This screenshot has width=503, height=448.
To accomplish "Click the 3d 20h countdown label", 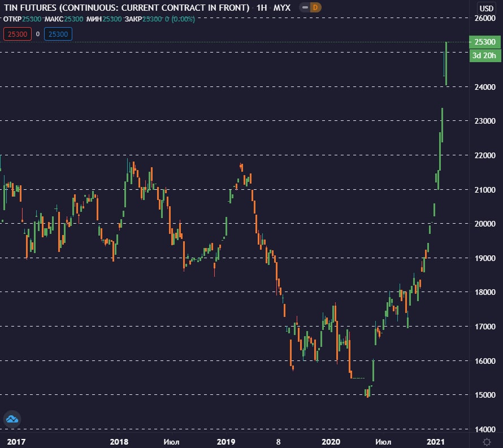I will pyautogui.click(x=485, y=55).
